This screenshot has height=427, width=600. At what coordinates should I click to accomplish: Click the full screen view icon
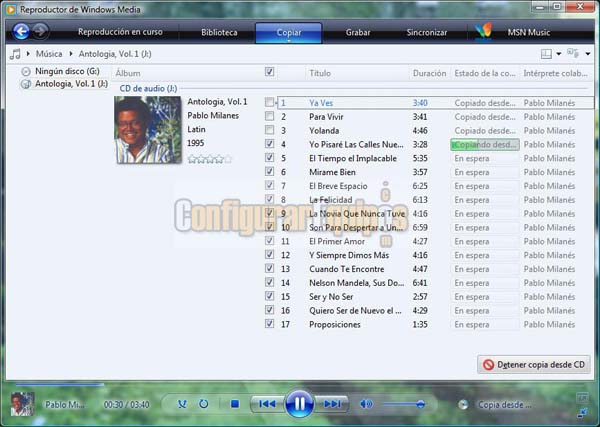pos(582,398)
